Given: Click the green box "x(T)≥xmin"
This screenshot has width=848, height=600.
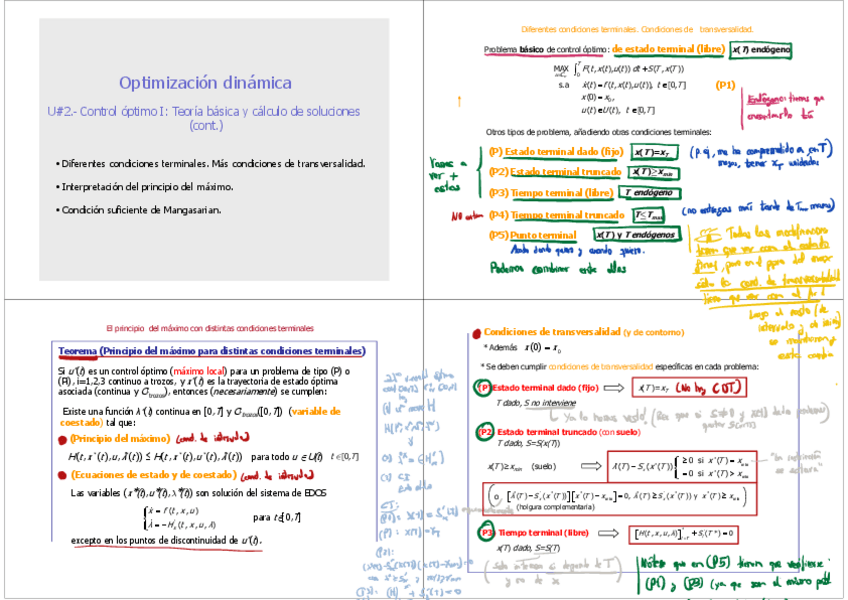Looking at the screenshot, I should coord(653,173).
